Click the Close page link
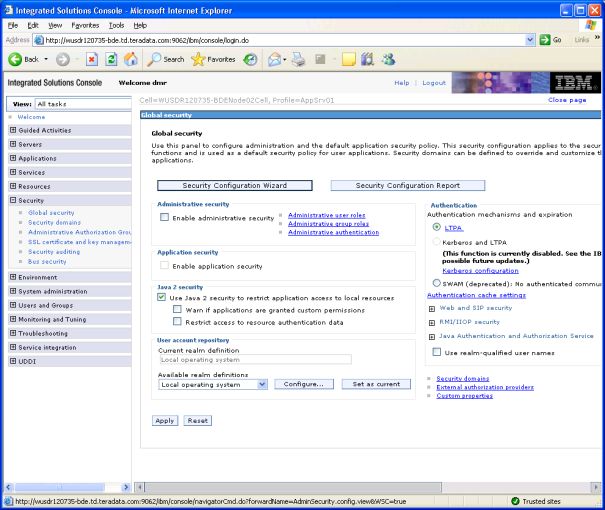 coord(567,100)
